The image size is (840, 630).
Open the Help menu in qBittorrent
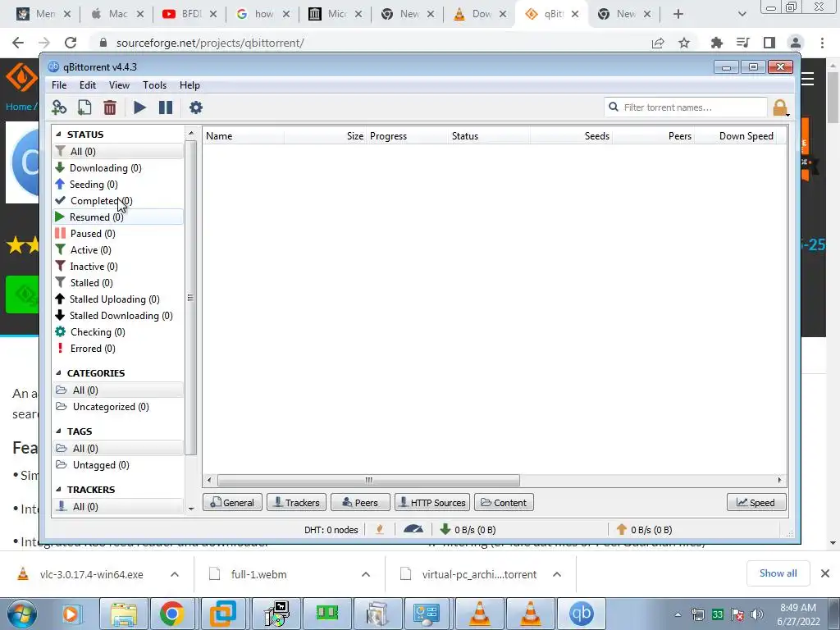coord(189,85)
